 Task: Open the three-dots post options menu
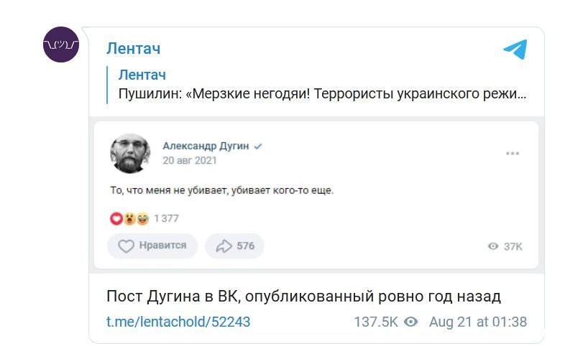coord(513,153)
